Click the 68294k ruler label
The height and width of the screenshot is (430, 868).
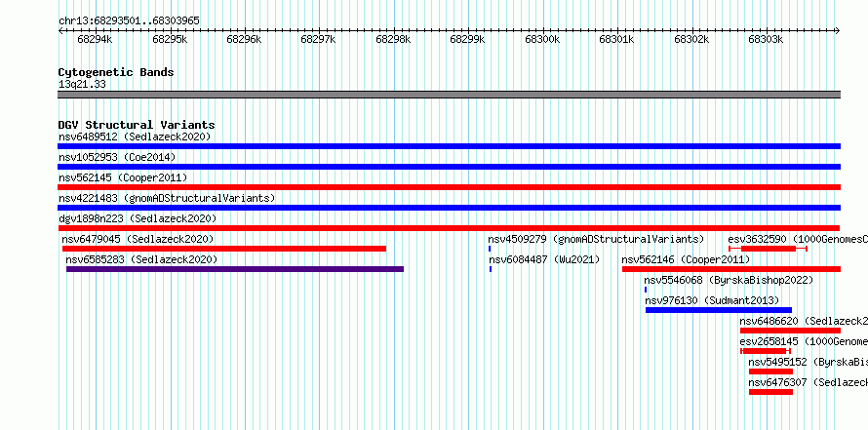pyautogui.click(x=96, y=39)
